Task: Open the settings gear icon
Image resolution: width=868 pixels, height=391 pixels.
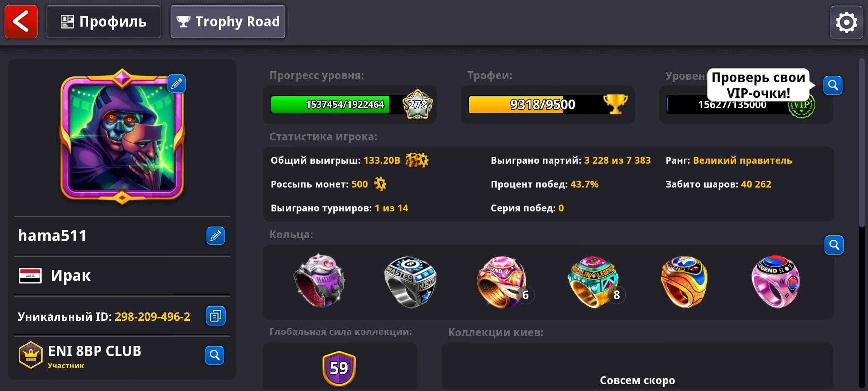Action: (x=846, y=22)
